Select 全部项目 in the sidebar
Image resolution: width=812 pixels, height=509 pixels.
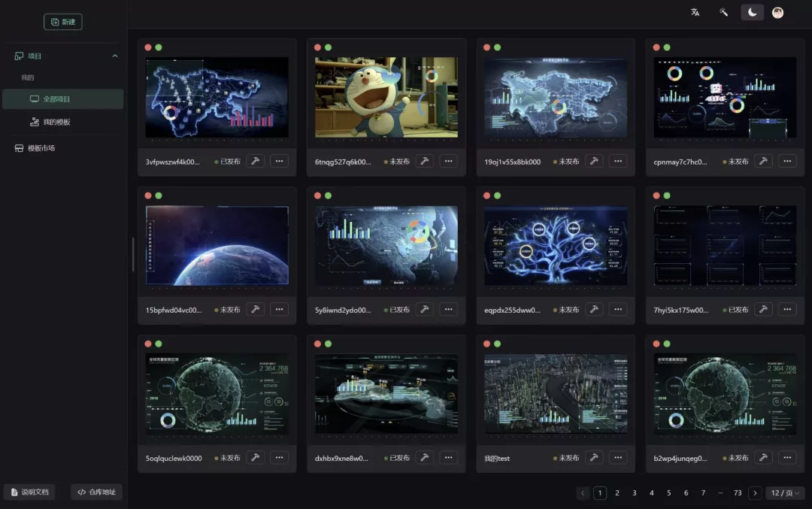click(63, 99)
